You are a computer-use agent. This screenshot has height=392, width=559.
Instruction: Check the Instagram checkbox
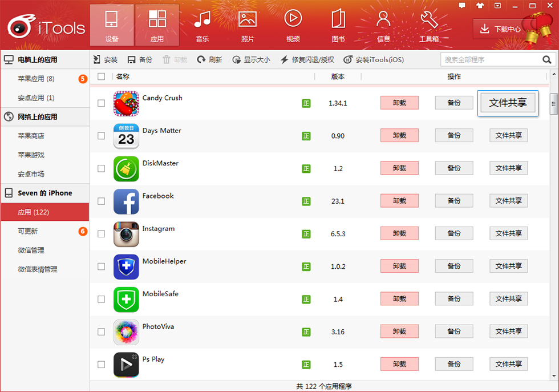click(102, 233)
